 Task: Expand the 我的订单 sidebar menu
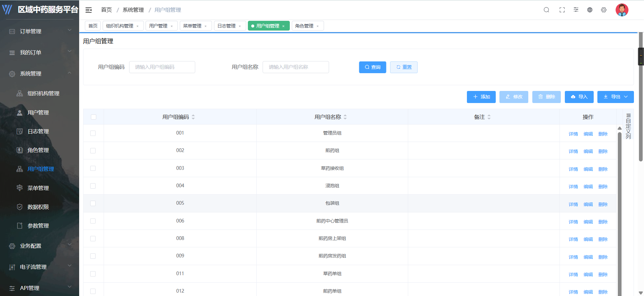70,51
